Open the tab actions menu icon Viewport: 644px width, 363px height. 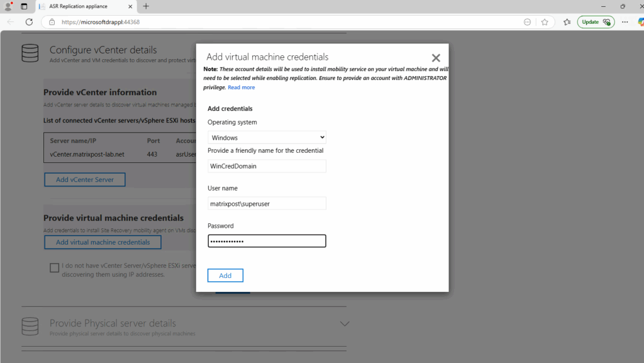pos(24,6)
